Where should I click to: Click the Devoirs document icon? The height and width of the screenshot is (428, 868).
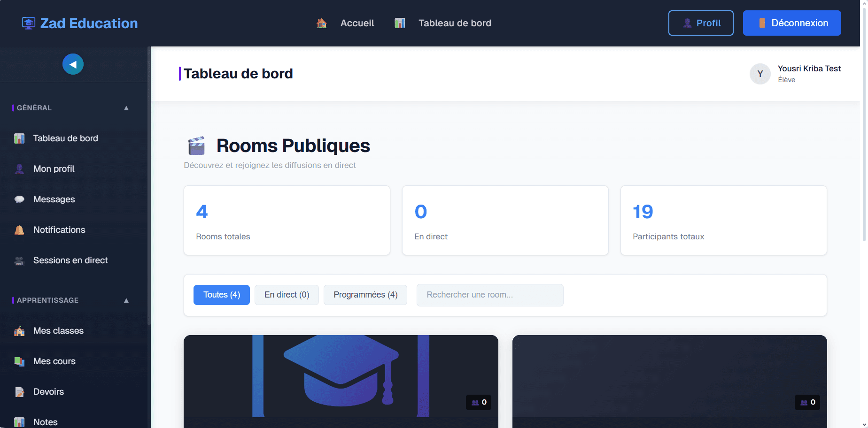(x=19, y=392)
